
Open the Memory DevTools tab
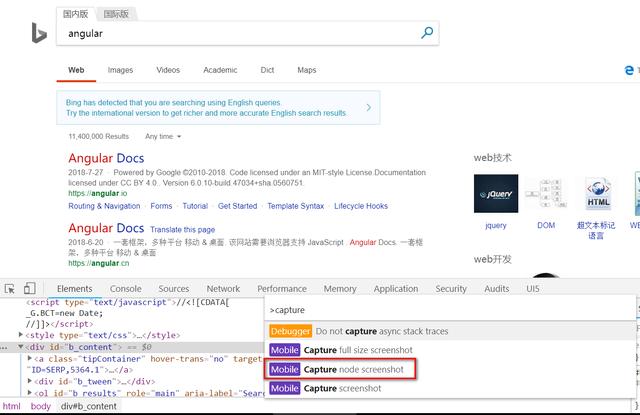click(x=340, y=289)
